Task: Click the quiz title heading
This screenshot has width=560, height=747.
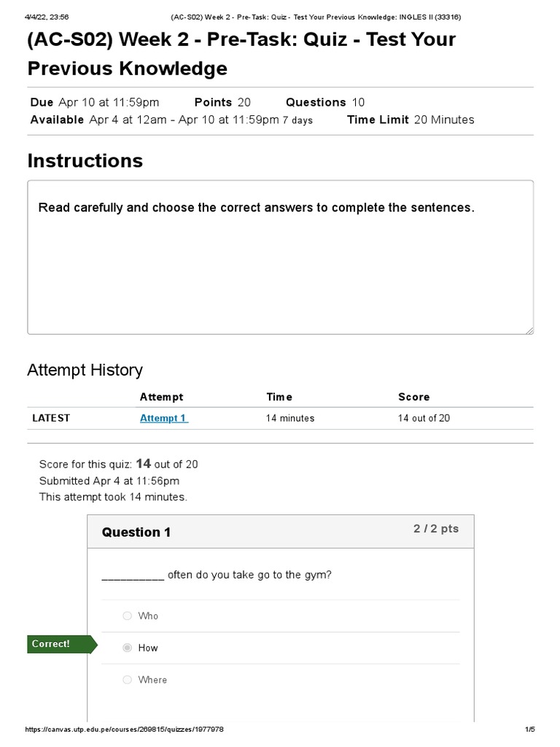Action: [x=241, y=53]
